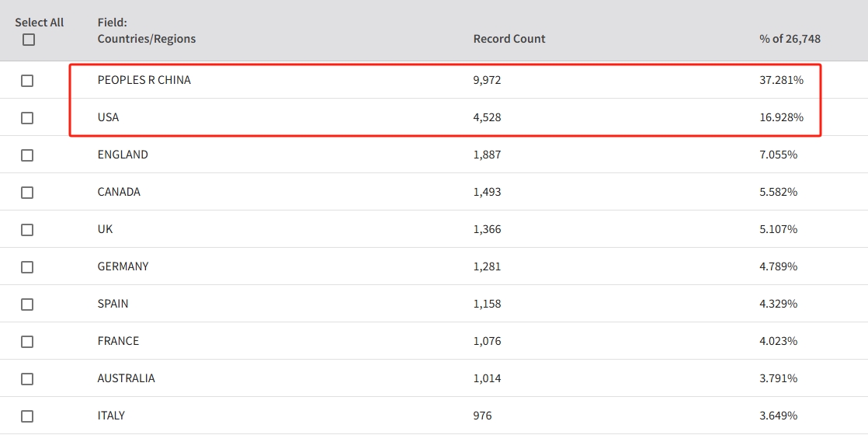Check the AUSTRALIA row checkbox

(27, 379)
